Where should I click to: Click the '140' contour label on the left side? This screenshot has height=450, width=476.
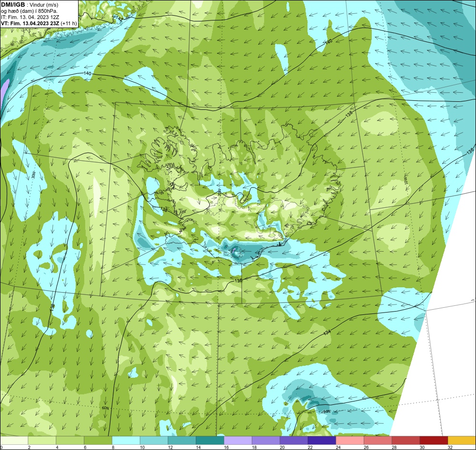[x=87, y=73]
